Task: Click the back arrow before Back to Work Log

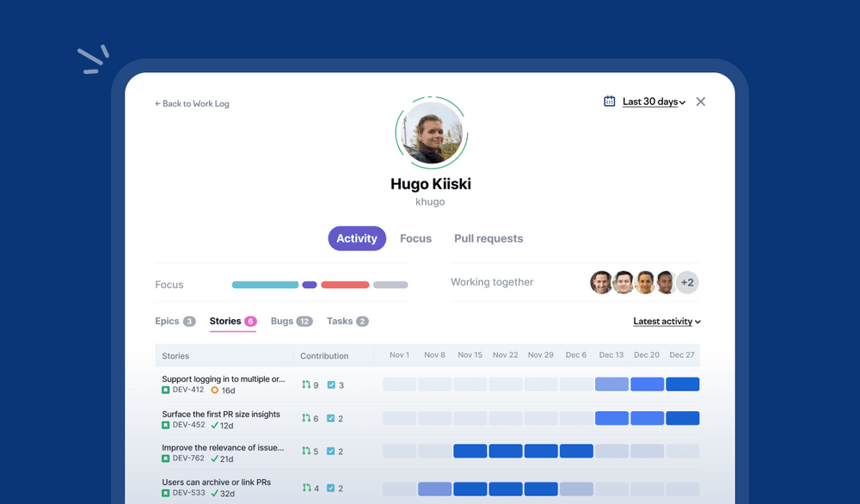Action: click(158, 103)
